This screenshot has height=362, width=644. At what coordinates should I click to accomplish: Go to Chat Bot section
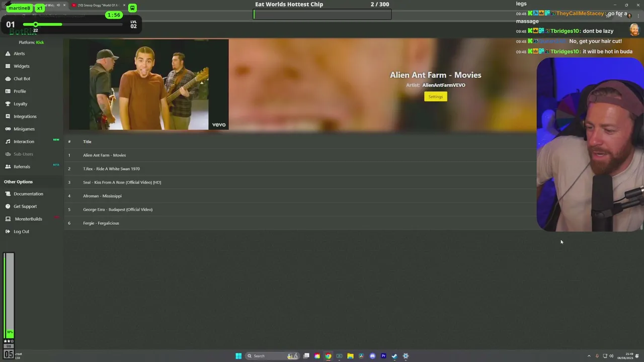pos(22,78)
